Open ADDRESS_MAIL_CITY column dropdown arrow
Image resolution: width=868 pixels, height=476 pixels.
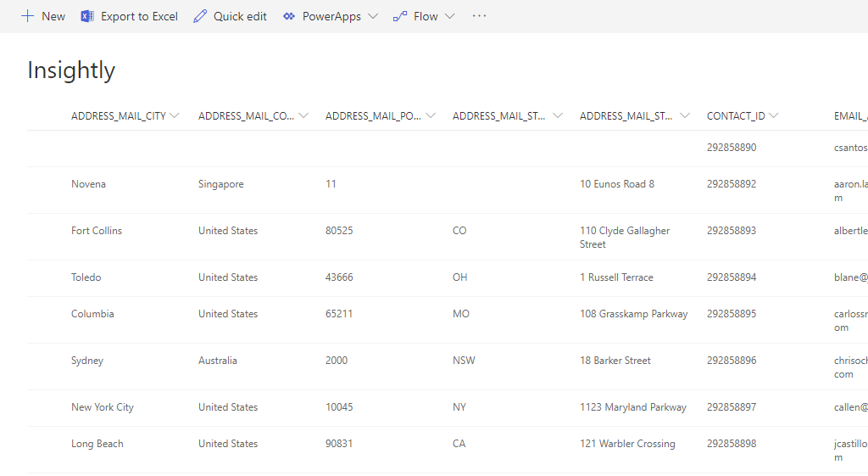[175, 115]
